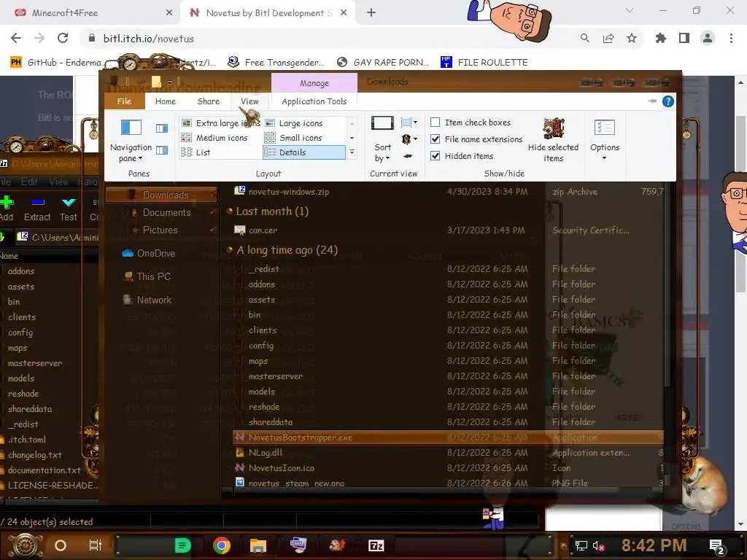Click the 7-Zip Add button
Screen dimensions: 747x560
(x=7, y=209)
